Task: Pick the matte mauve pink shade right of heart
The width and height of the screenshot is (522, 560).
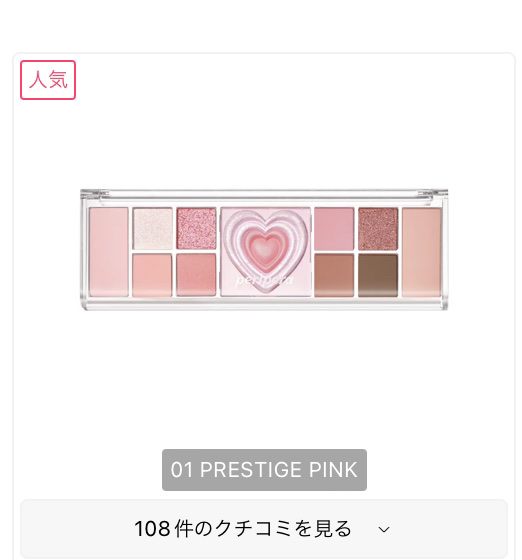Action: pos(334,229)
